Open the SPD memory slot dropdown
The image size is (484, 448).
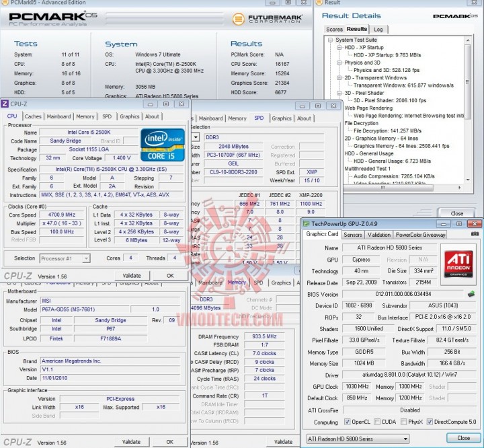pyautogui.click(x=196, y=137)
